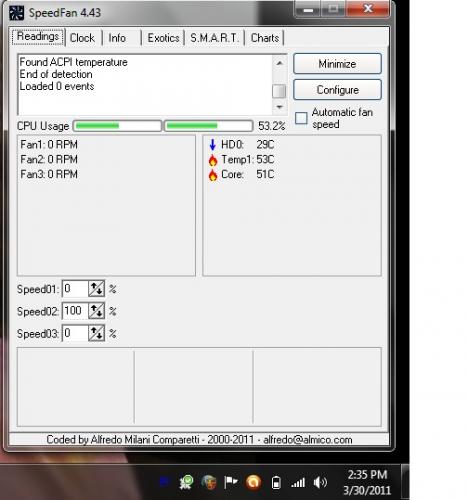Click the Fan3: 0 RPM reading

pyautogui.click(x=49, y=174)
